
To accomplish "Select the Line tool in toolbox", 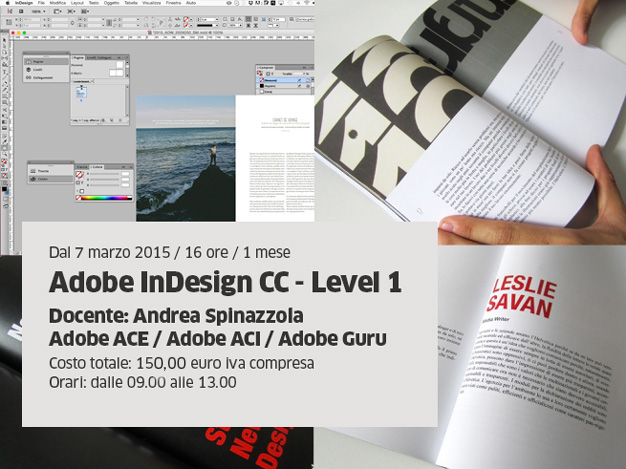I will [x=5, y=79].
